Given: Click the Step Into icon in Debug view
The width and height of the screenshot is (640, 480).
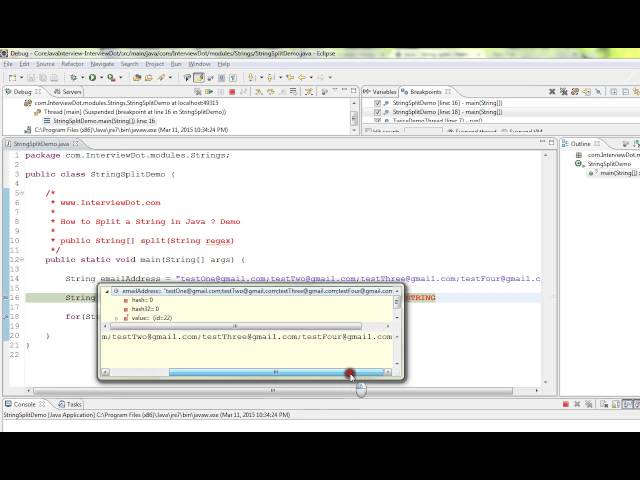Looking at the screenshot, I should (x=259, y=92).
